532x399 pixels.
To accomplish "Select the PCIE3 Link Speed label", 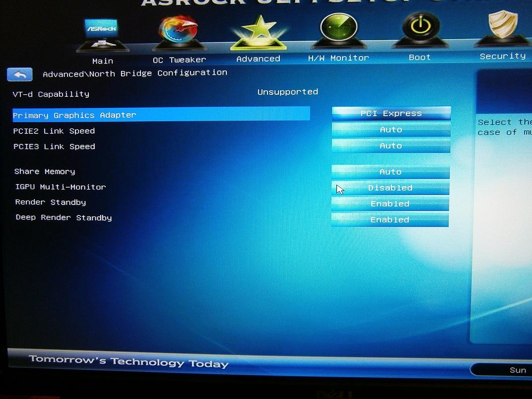I will 54,146.
